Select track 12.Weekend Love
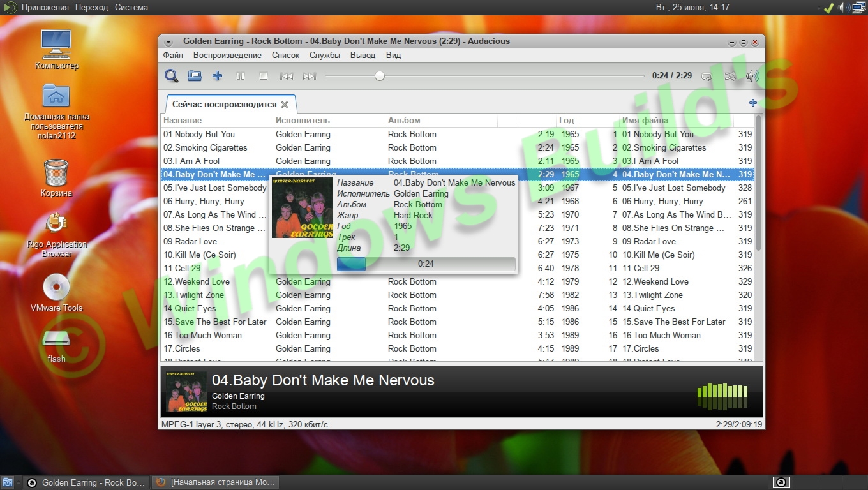 [458, 281]
